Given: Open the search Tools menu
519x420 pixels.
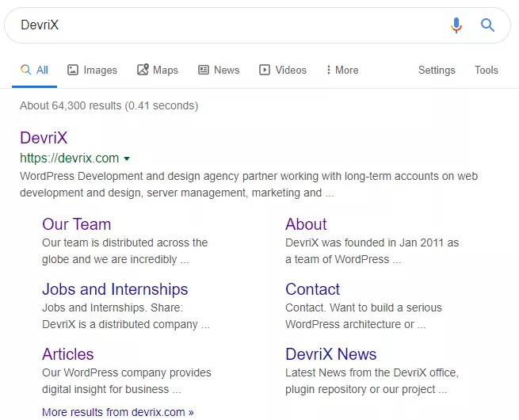Looking at the screenshot, I should pyautogui.click(x=487, y=70).
